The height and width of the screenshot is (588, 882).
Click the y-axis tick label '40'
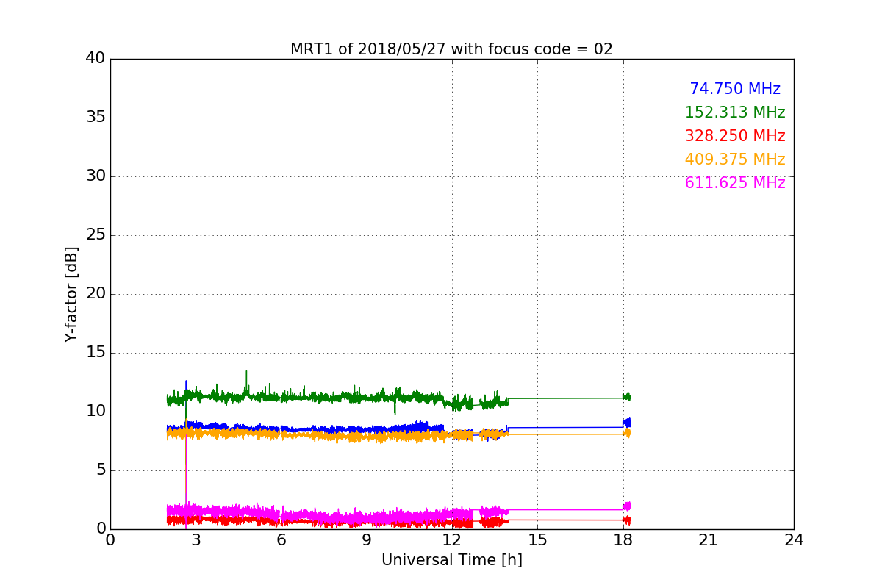tap(96, 59)
